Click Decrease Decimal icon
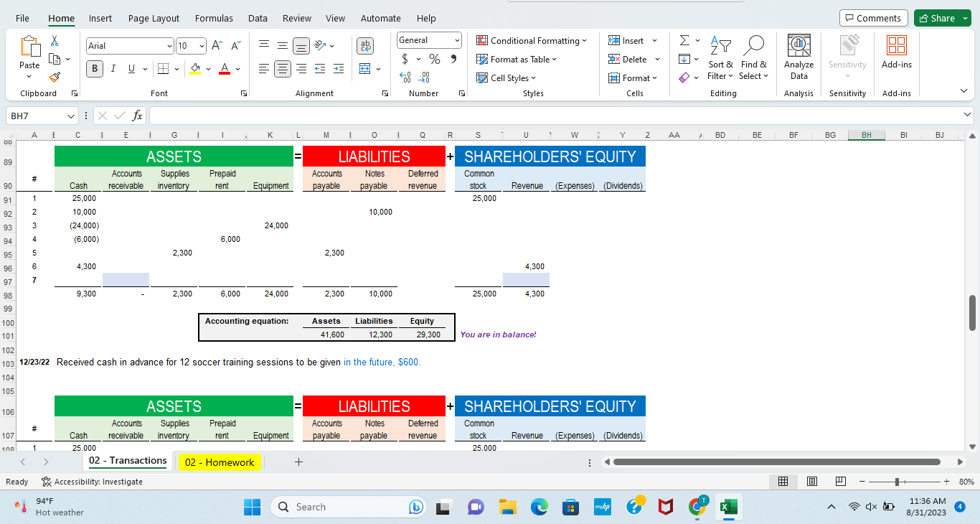 (425, 78)
